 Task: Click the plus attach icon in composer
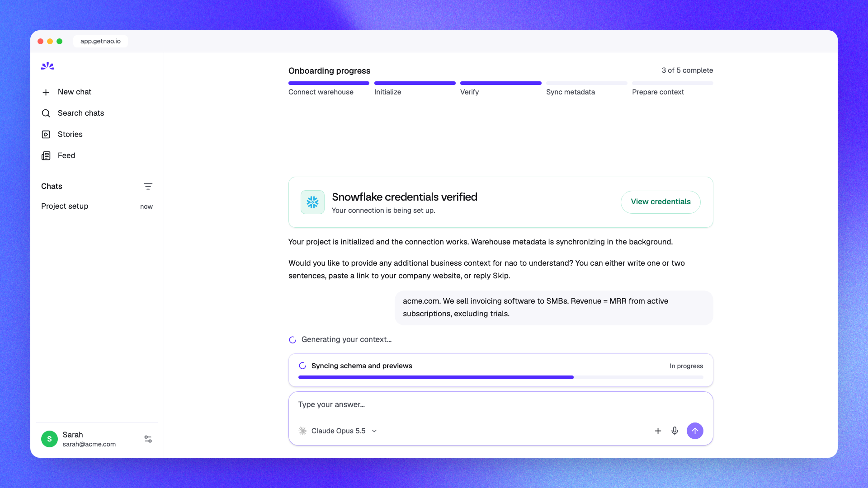(658, 431)
